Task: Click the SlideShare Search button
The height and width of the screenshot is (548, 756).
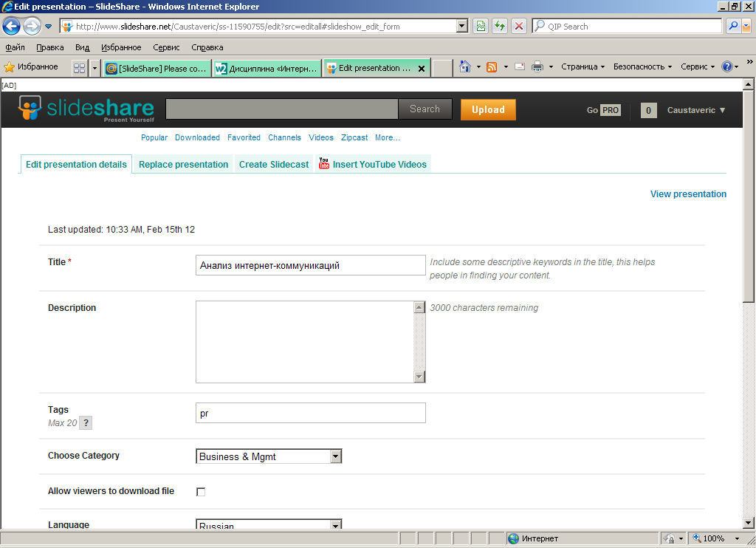Action: 425,109
